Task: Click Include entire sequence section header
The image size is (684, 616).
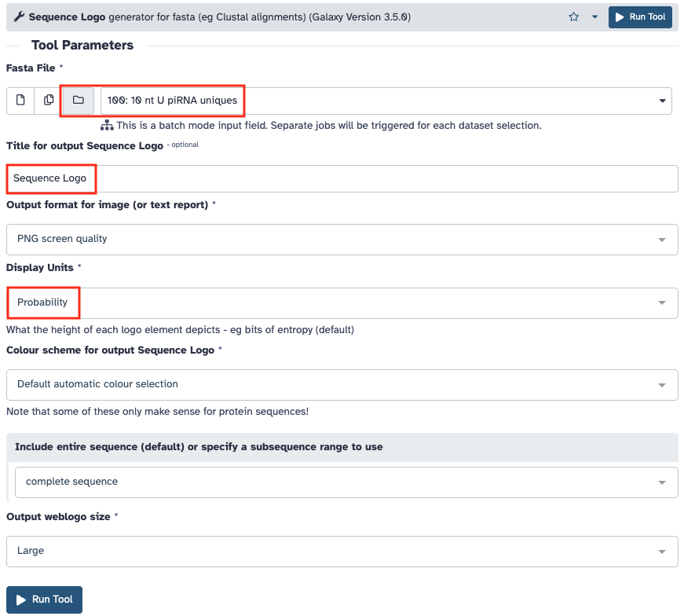Action: (199, 446)
